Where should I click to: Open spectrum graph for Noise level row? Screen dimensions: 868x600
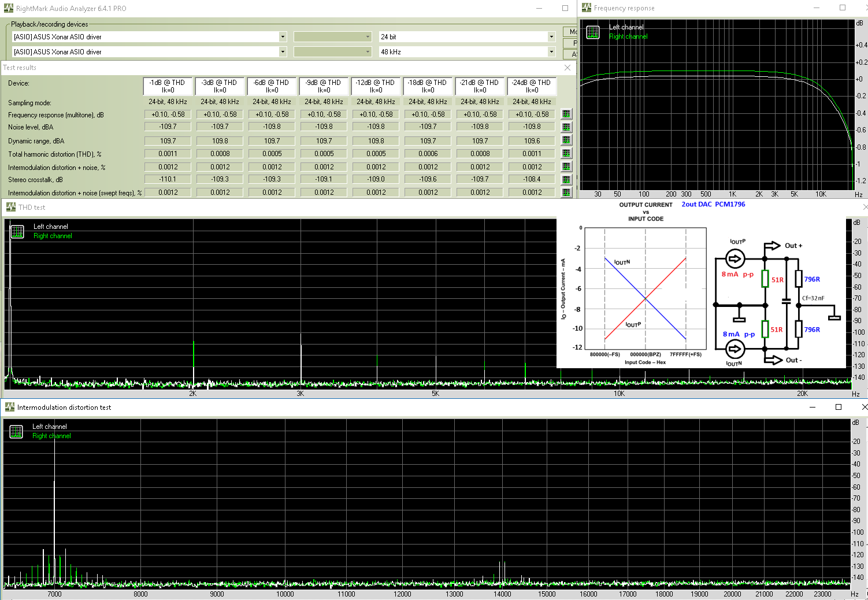tap(566, 127)
